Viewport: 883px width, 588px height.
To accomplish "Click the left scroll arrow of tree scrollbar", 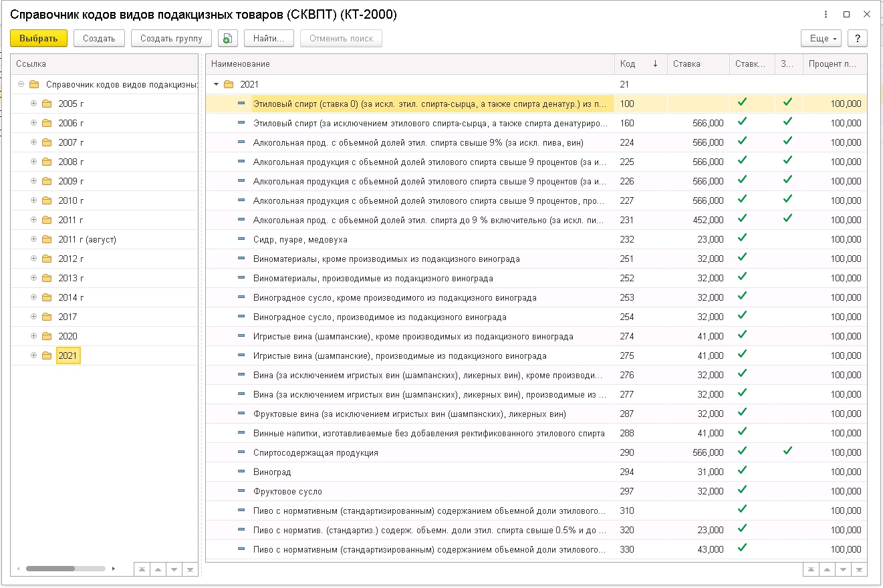I will click(19, 569).
